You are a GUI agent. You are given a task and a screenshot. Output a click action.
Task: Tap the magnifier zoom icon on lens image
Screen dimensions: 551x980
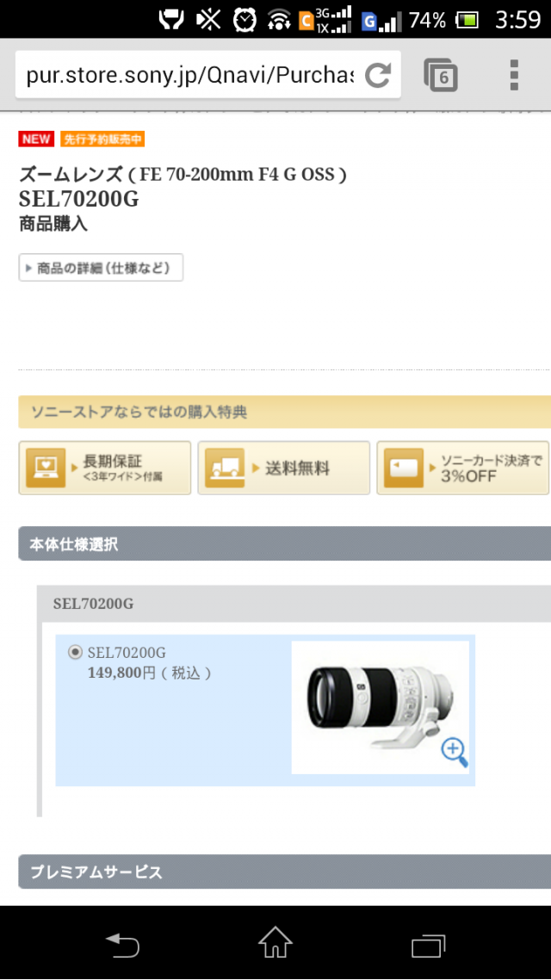click(x=455, y=752)
